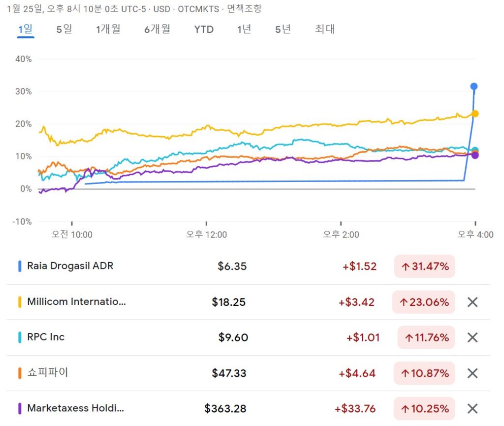Screen dimensions: 504x426
Task: Show the 1년 chart range
Action: (244, 29)
